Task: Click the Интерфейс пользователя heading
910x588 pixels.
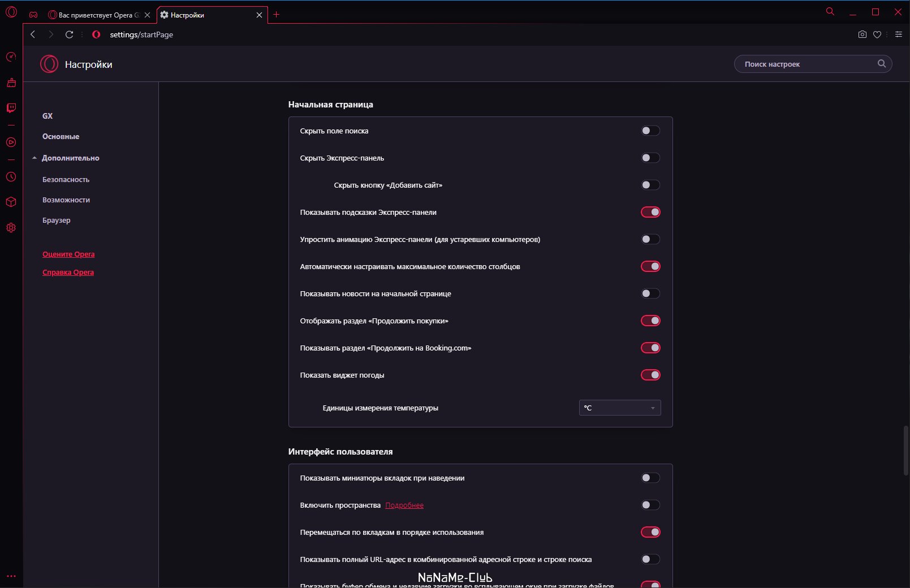Action: coord(340,452)
